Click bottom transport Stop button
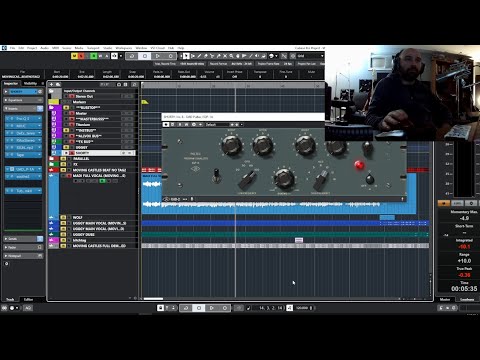This screenshot has height=360, width=480. [199, 308]
